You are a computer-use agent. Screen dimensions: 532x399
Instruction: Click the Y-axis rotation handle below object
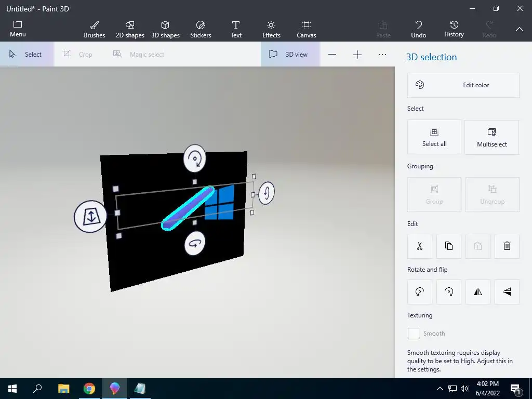pos(195,243)
